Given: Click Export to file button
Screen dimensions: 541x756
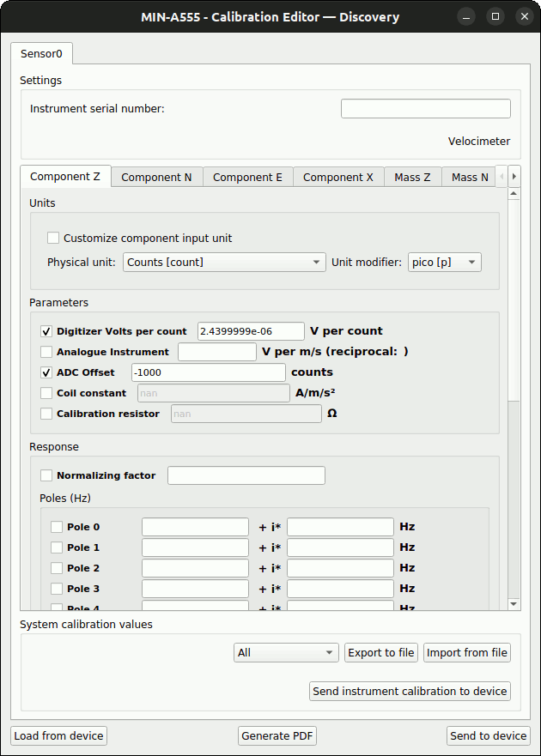Looking at the screenshot, I should (x=381, y=653).
